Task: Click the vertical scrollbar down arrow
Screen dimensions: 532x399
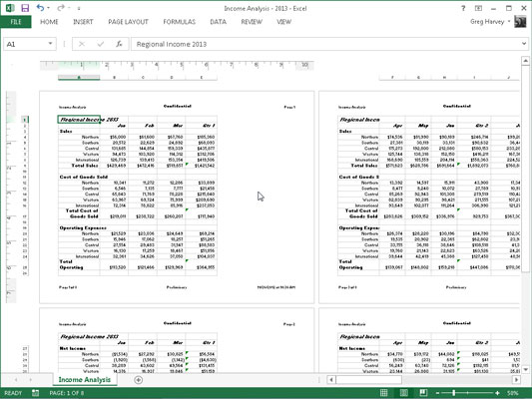Action: pyautogui.click(x=525, y=369)
